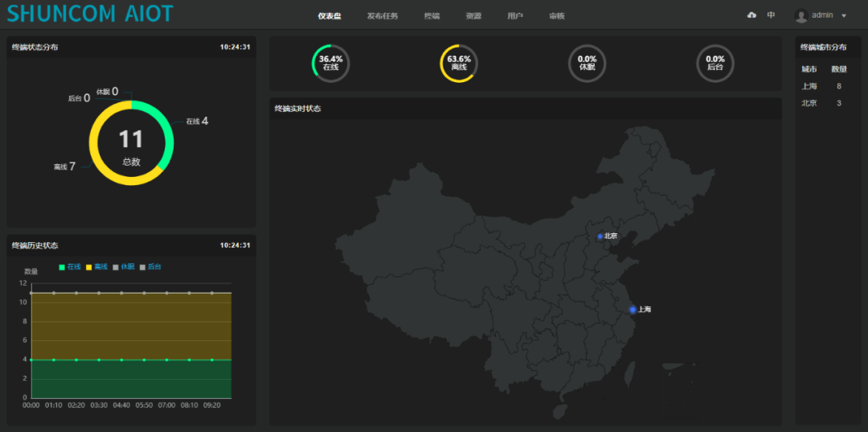Click the 离线 63.6% circular gauge
The image size is (868, 432).
[459, 63]
